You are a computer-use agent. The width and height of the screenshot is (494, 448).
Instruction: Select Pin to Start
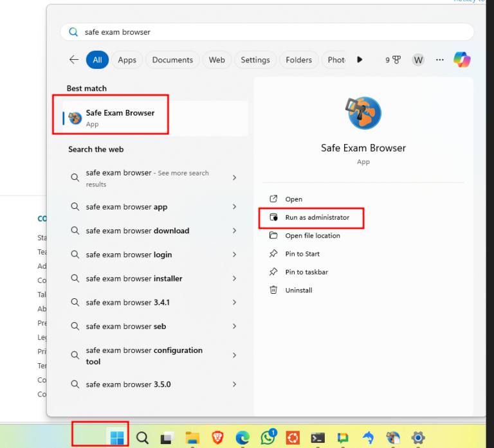(x=302, y=254)
